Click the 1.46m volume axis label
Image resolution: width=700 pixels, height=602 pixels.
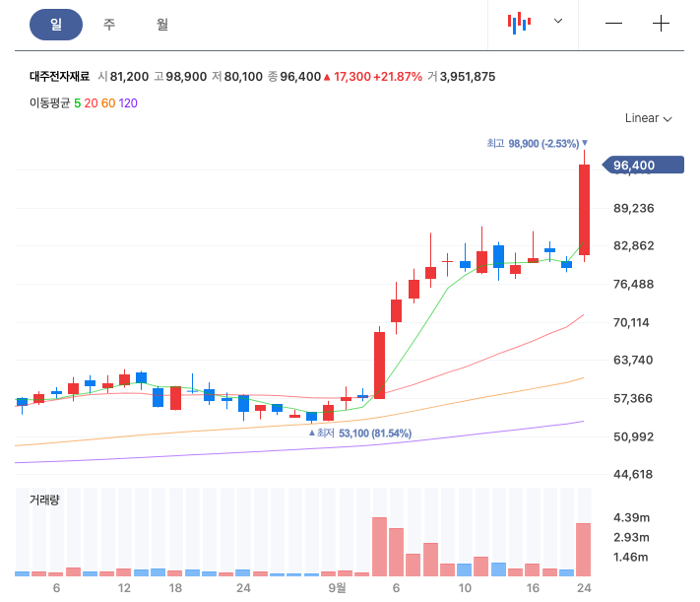click(x=631, y=558)
